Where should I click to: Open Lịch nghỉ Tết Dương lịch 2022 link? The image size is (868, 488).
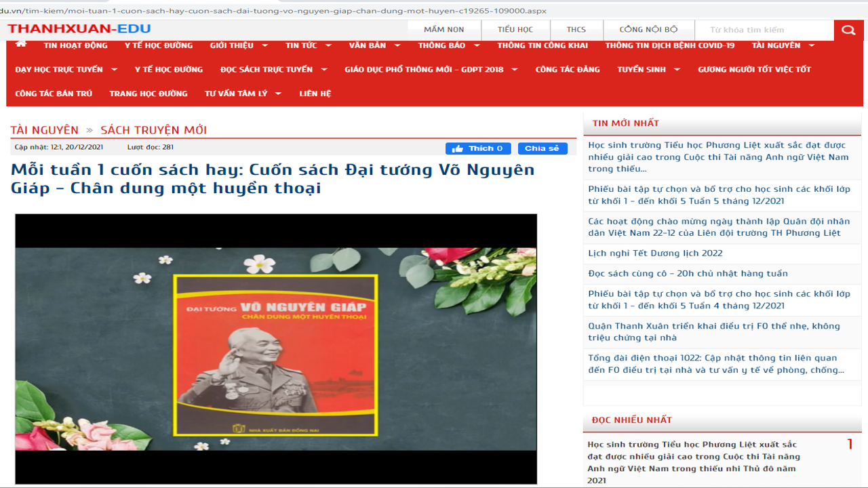[x=655, y=253]
